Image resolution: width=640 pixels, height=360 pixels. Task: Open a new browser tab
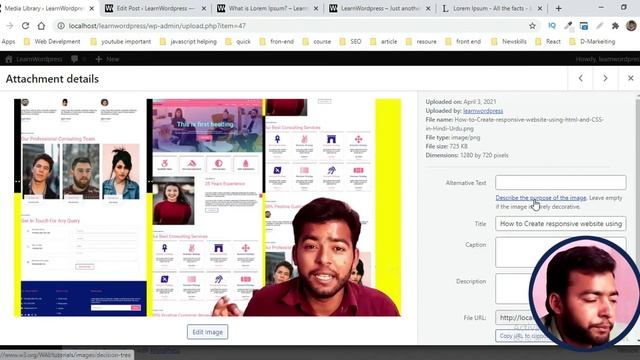pyautogui.click(x=558, y=8)
